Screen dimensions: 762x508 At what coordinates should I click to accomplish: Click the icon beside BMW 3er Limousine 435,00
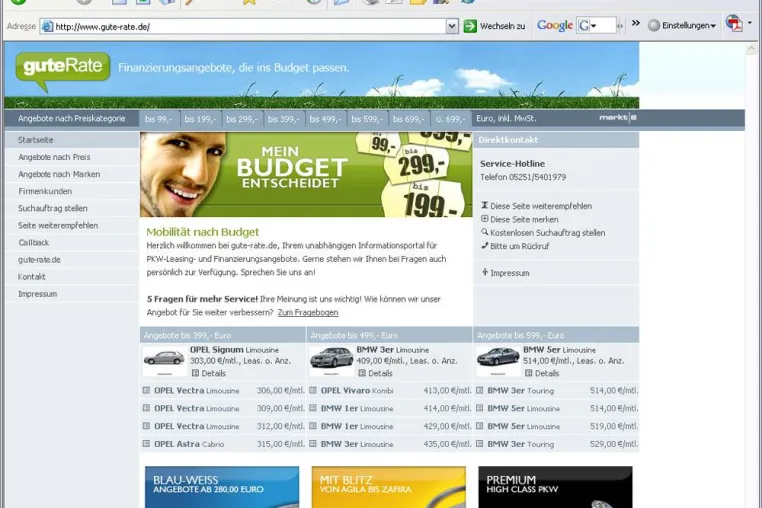pyautogui.click(x=313, y=443)
